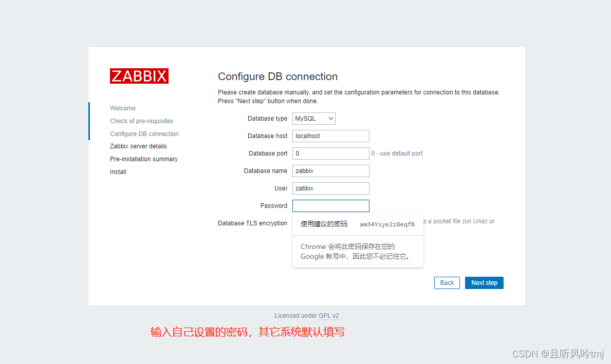Click the ZABBIX logo
The width and height of the screenshot is (611, 364).
point(139,76)
